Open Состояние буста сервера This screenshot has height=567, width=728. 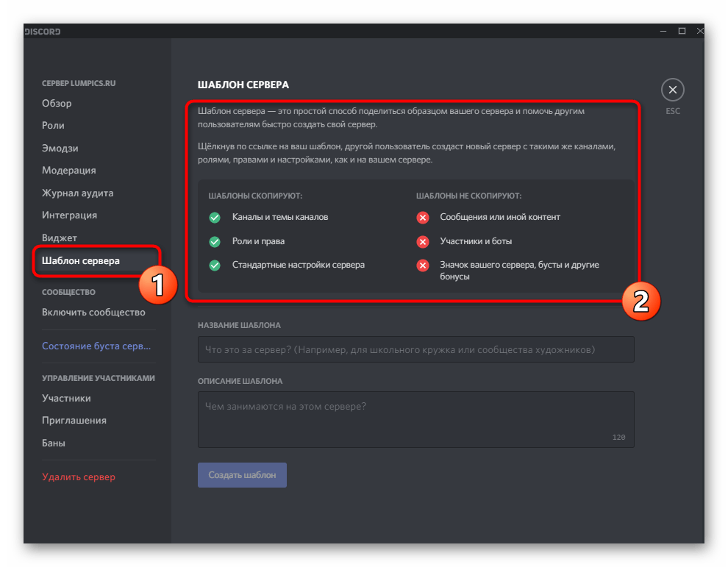[x=96, y=346]
